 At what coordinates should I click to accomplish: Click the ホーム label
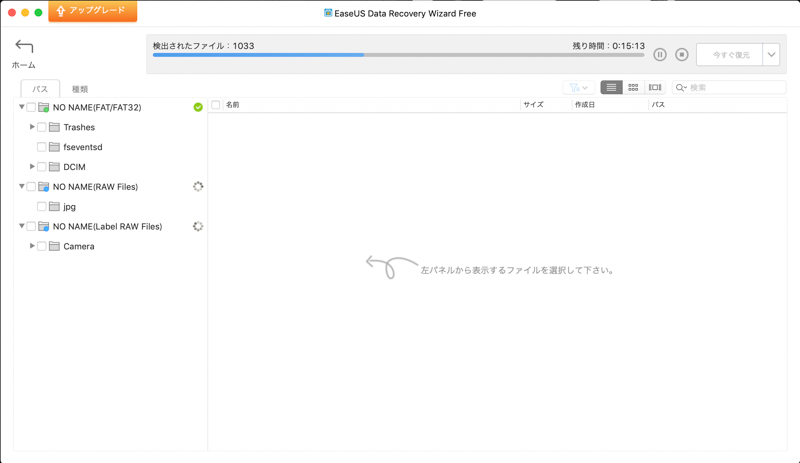click(24, 65)
